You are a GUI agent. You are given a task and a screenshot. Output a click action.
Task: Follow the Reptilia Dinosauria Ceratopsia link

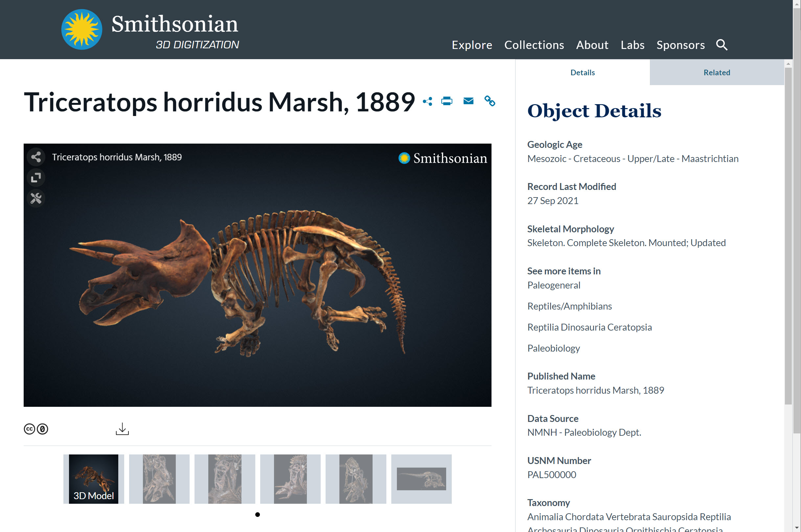(589, 327)
